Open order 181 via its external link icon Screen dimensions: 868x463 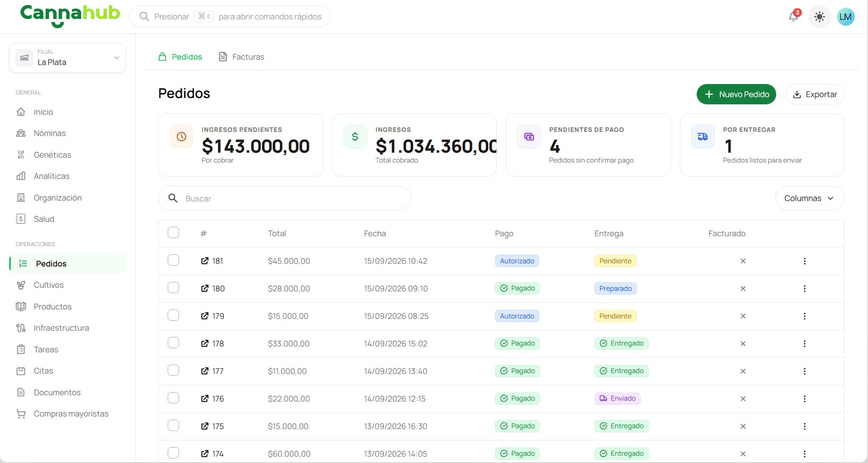click(205, 261)
